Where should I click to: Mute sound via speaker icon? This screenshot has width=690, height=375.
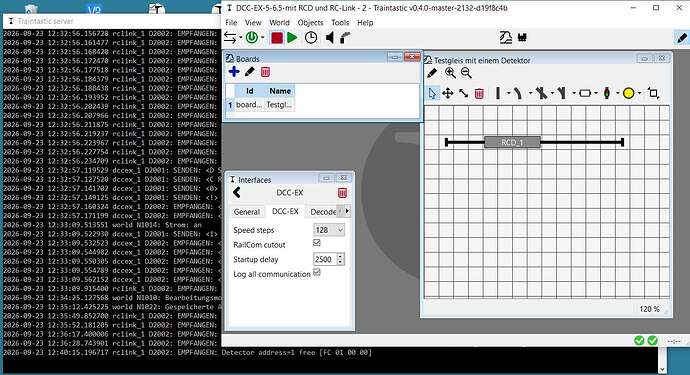pos(330,38)
